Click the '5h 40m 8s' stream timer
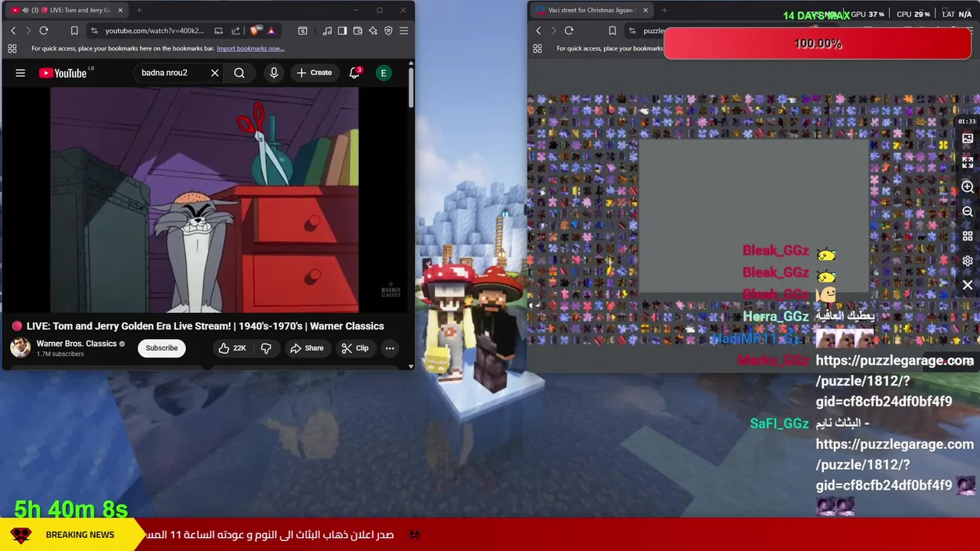This screenshot has height=551, width=980. tap(71, 509)
